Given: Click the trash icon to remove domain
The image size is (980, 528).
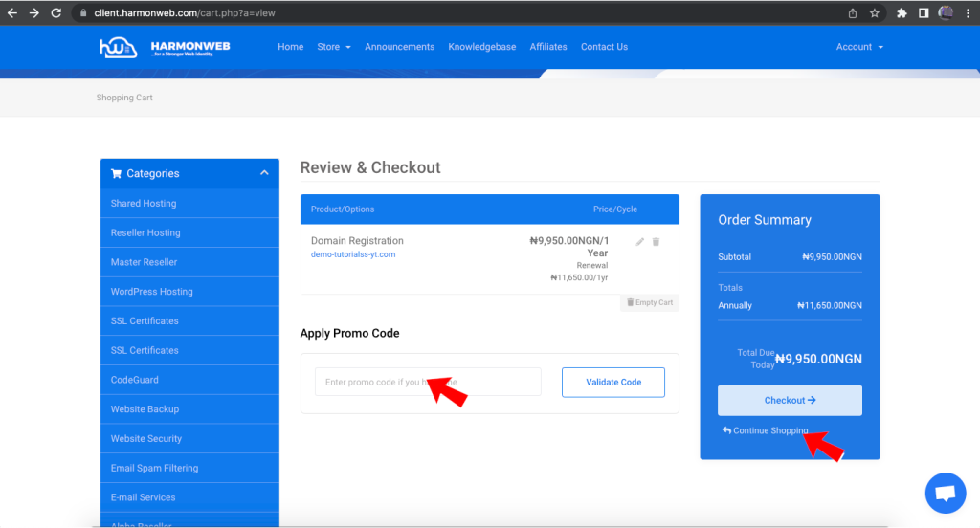Looking at the screenshot, I should [656, 242].
